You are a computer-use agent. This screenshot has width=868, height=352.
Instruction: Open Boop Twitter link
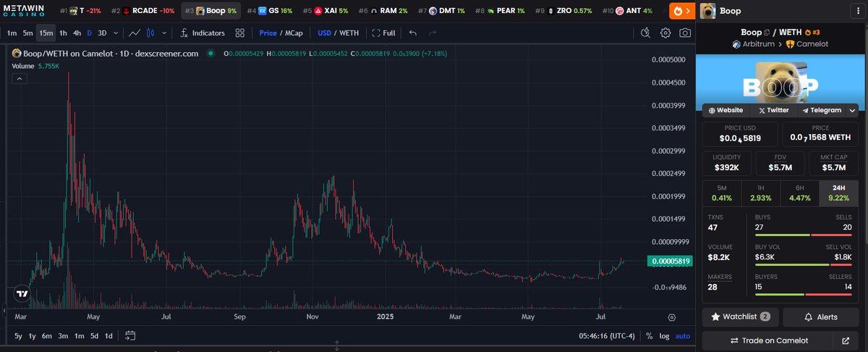(x=773, y=110)
